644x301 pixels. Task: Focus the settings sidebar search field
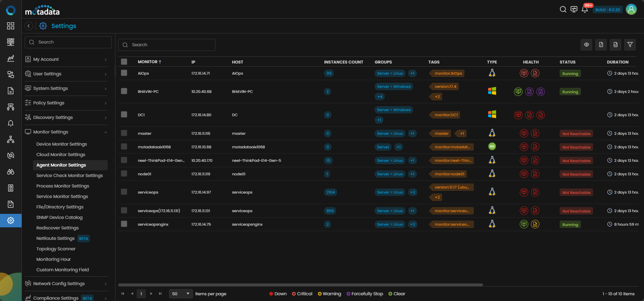[68, 42]
